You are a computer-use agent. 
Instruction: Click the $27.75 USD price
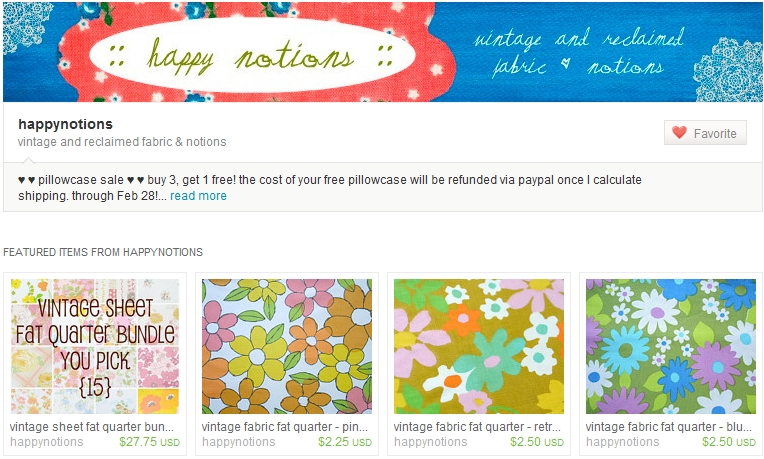click(x=149, y=442)
